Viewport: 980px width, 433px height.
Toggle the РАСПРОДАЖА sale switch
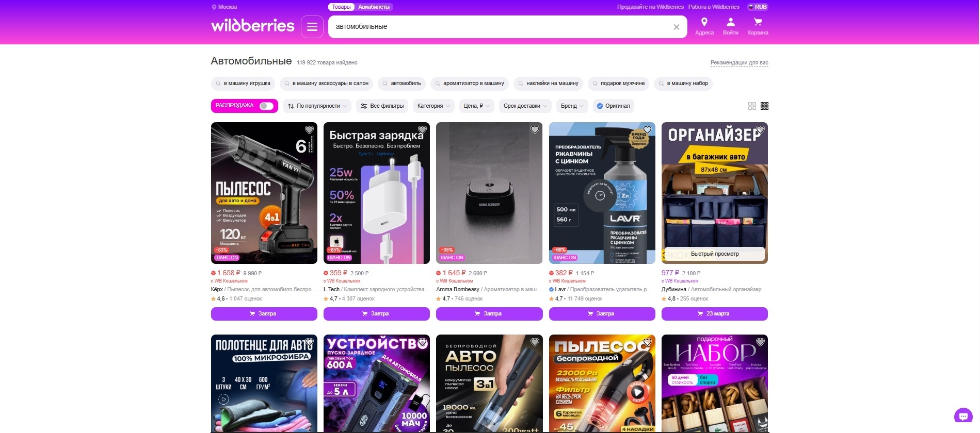pyautogui.click(x=266, y=106)
